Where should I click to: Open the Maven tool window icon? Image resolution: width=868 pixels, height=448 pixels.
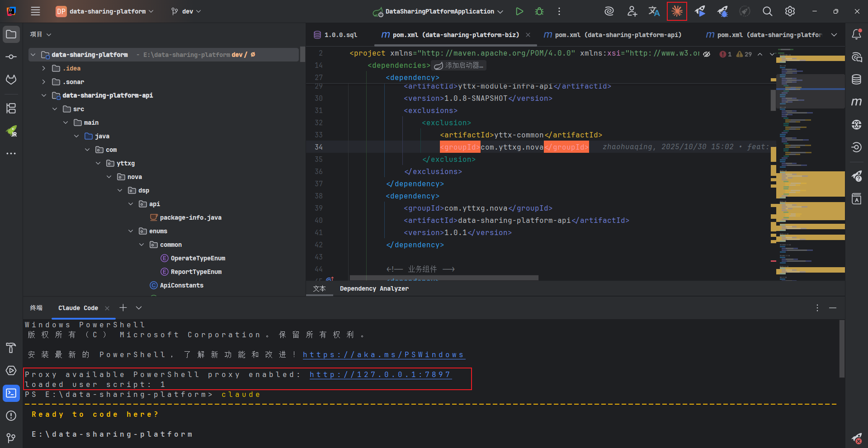pyautogui.click(x=857, y=102)
